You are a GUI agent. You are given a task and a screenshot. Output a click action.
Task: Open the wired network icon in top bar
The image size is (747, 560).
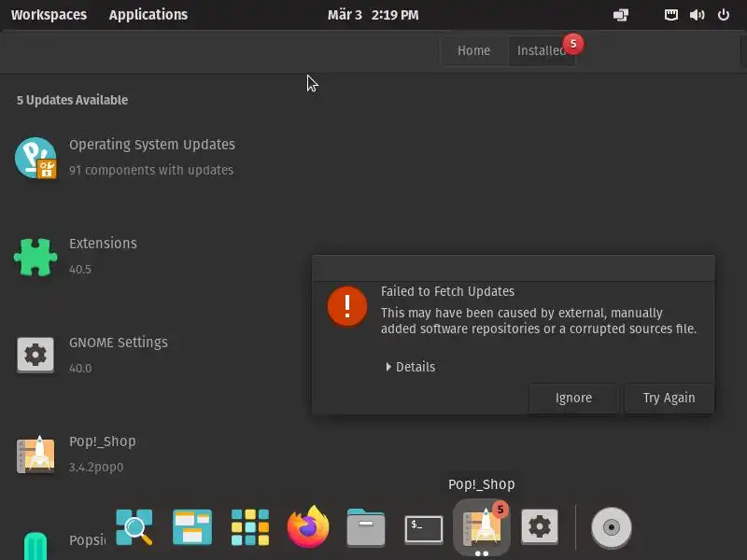coord(671,15)
